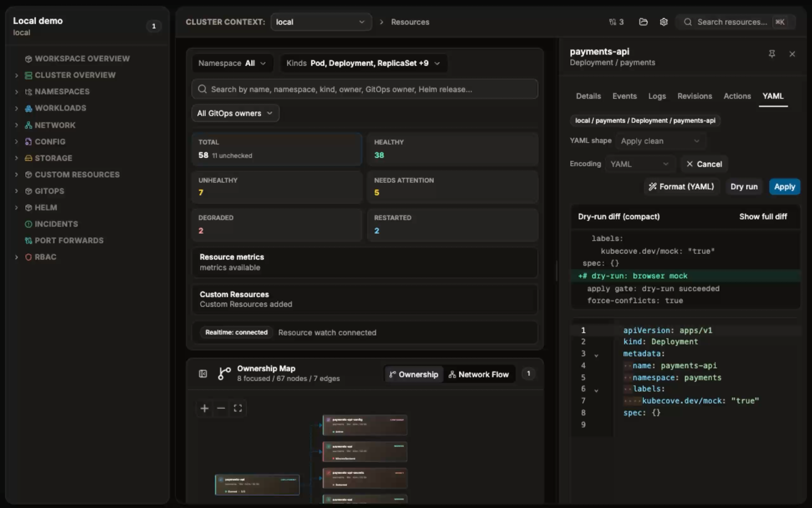Click Format (YAML) button

(x=681, y=186)
